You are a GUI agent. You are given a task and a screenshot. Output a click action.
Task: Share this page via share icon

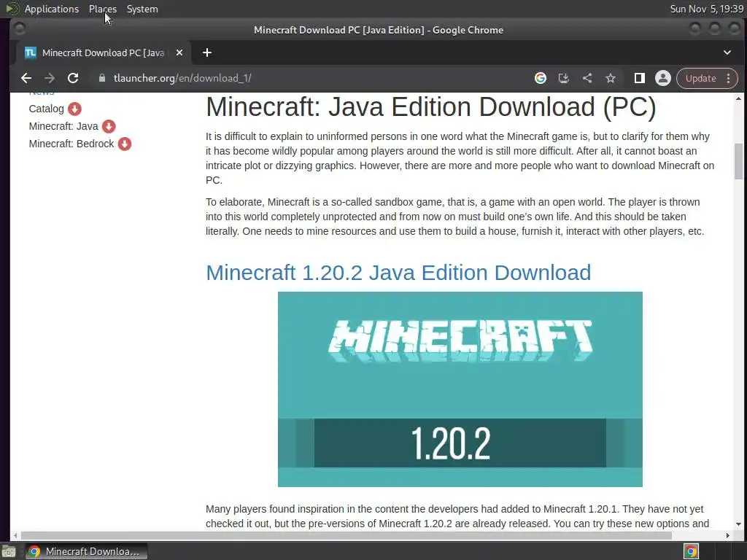(x=587, y=78)
